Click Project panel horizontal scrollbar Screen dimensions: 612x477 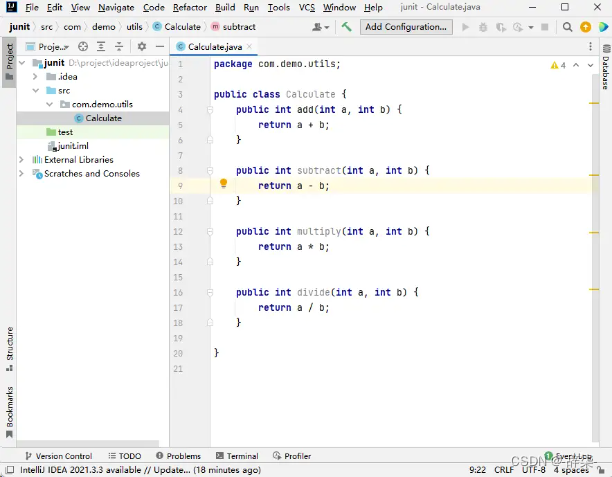click(88, 444)
